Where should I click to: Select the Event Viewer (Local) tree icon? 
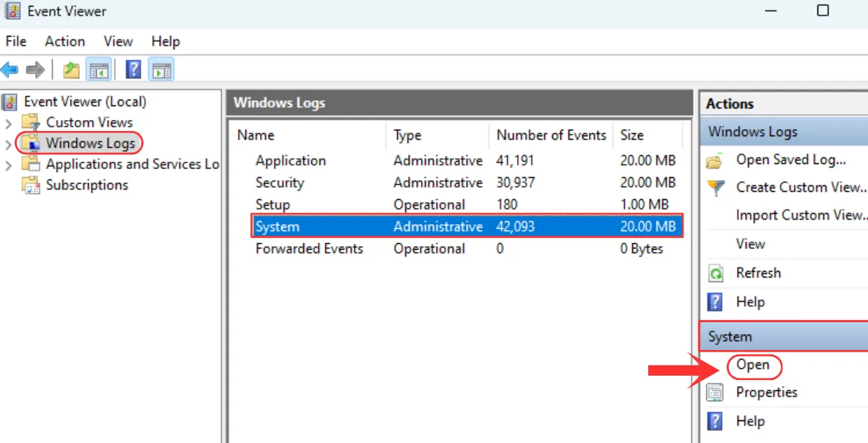(10, 102)
